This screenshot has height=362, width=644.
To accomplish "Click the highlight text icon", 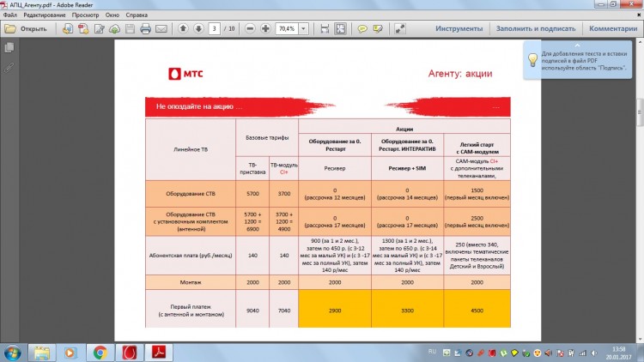I will point(378,28).
